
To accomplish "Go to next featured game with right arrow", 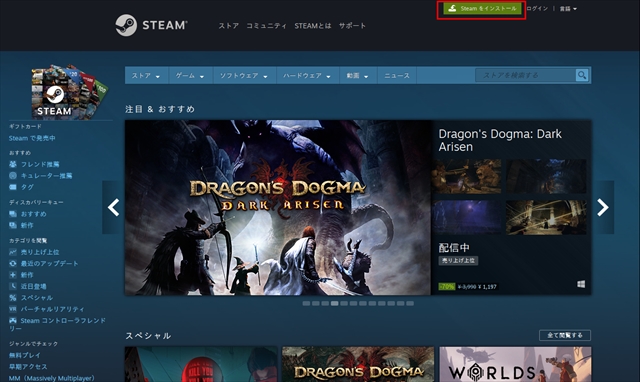I will coord(603,207).
